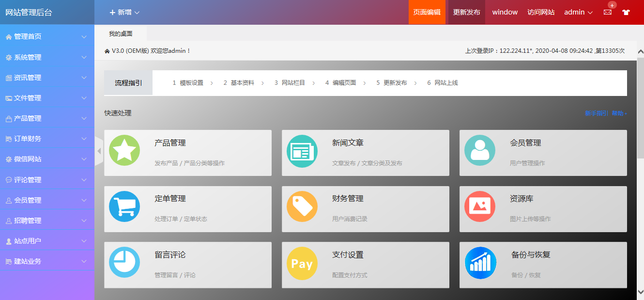
Task: Open the 新增 dropdown in the toolbar
Action: [123, 12]
